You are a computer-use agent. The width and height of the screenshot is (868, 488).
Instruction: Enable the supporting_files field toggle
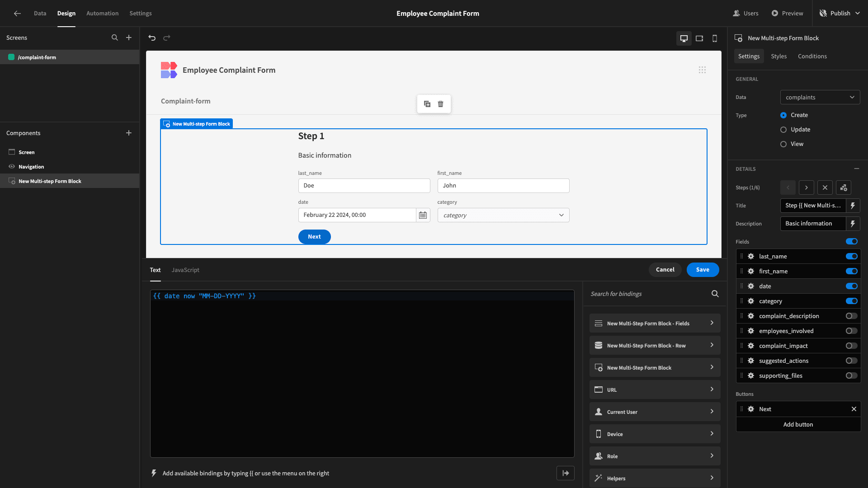click(852, 375)
